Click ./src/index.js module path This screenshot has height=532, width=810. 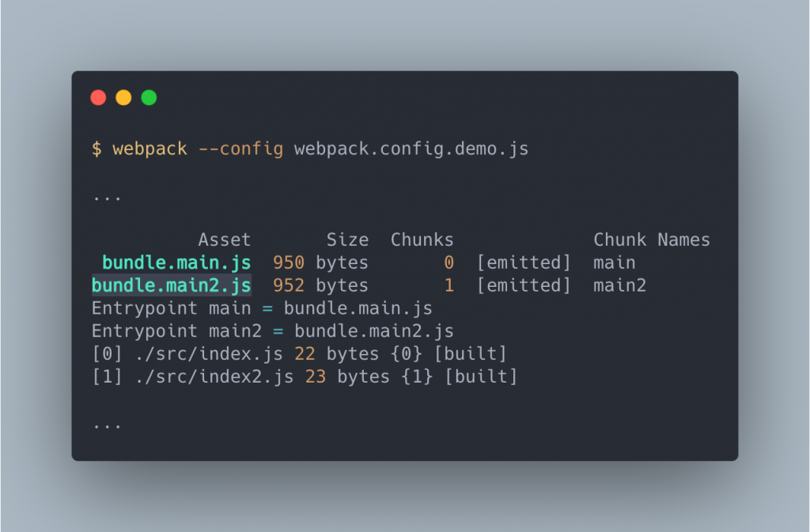click(209, 353)
